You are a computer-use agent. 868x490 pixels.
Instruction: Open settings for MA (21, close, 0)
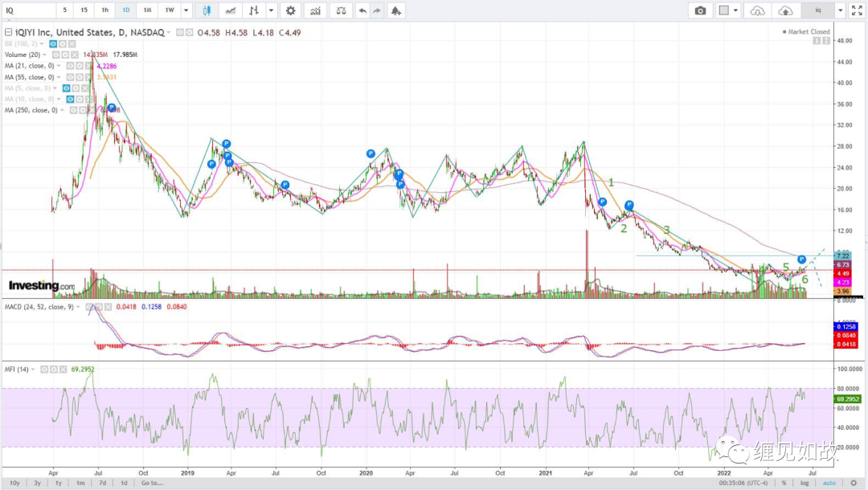[79, 66]
